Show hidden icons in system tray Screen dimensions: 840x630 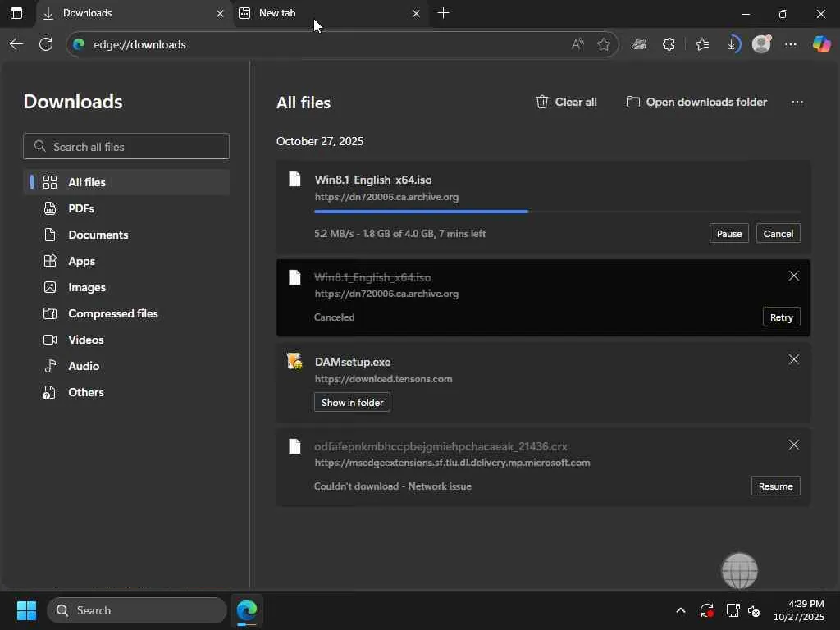(680, 610)
